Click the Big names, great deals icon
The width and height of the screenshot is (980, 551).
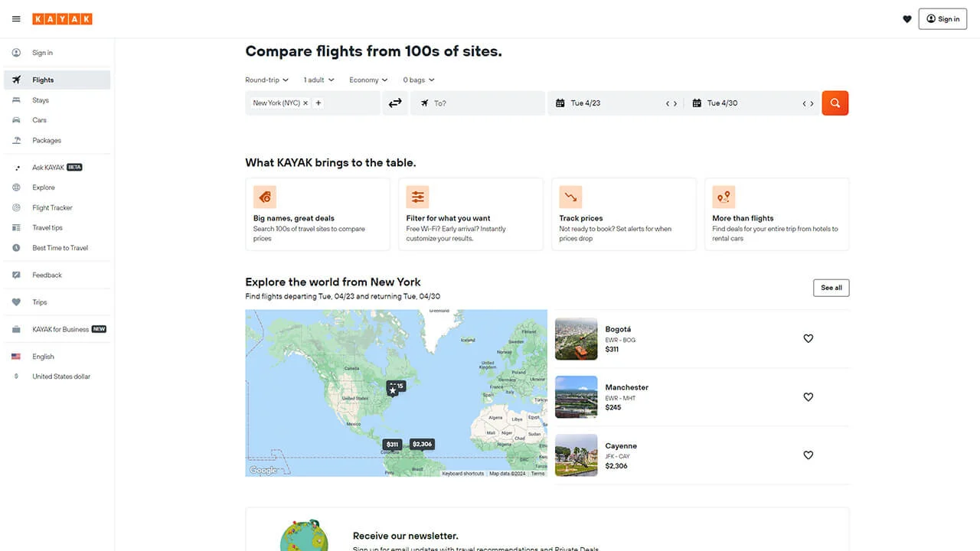tap(265, 197)
